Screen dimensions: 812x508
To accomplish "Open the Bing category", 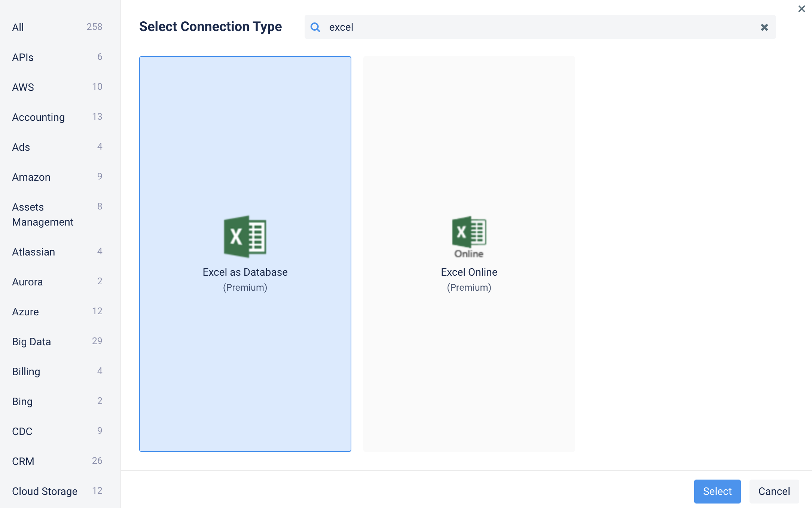I will pyautogui.click(x=57, y=401).
